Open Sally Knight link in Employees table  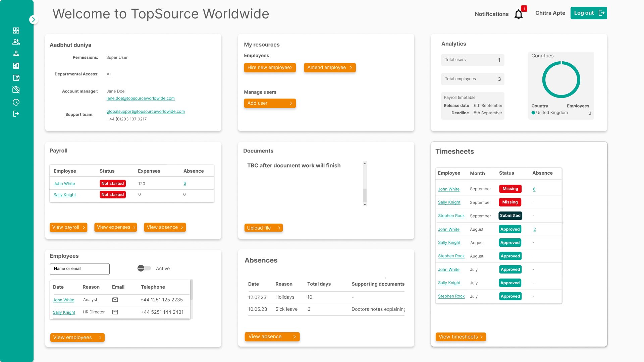(64, 312)
